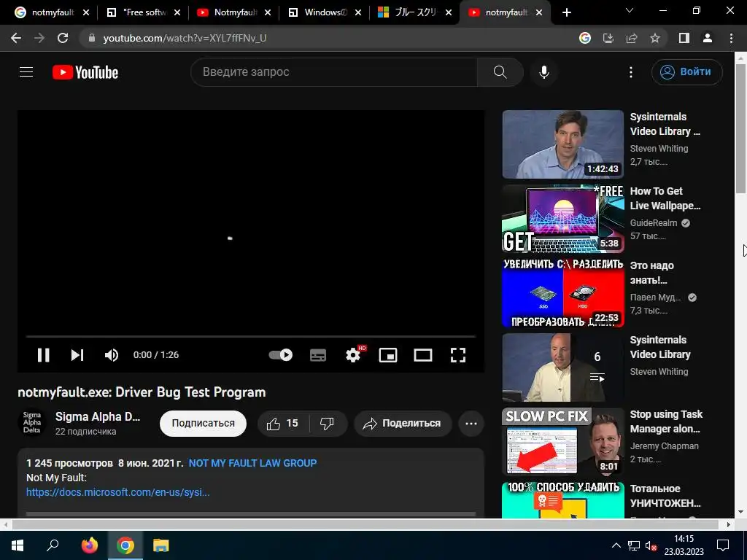Viewport: 747px width, 560px height.
Task: Launch Firefox from the taskbar
Action: click(90, 545)
